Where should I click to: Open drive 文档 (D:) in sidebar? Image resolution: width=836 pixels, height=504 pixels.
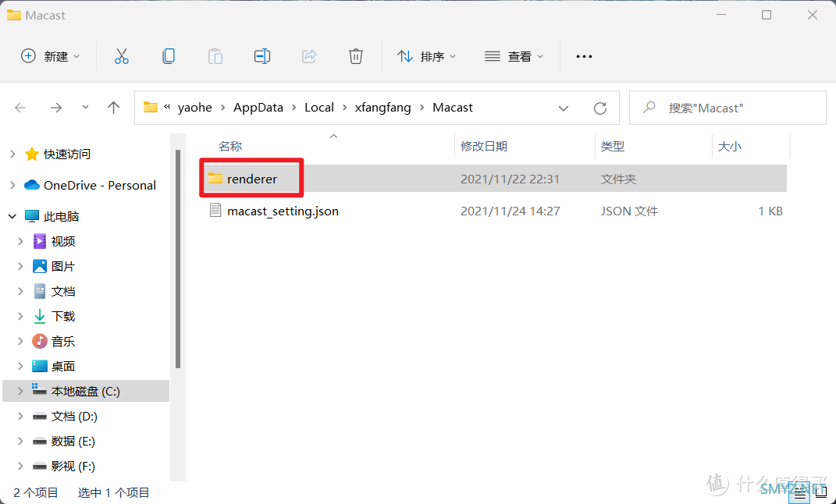(74, 417)
